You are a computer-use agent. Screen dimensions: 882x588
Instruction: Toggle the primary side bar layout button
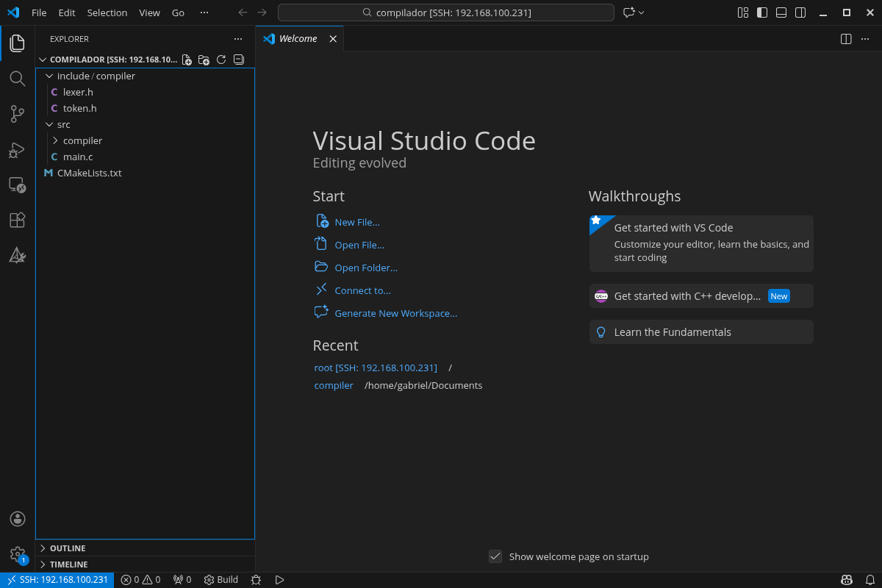[762, 12]
